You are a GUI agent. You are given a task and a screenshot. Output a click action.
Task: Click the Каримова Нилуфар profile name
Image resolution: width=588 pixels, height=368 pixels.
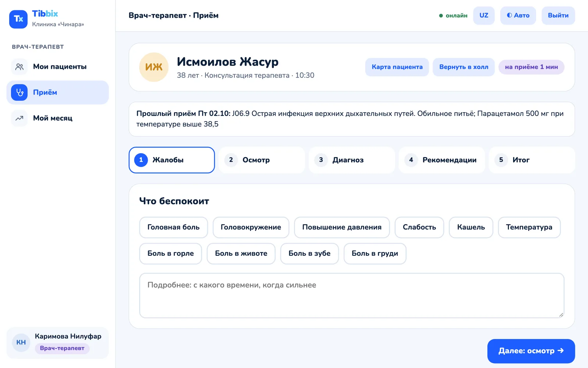(x=68, y=336)
